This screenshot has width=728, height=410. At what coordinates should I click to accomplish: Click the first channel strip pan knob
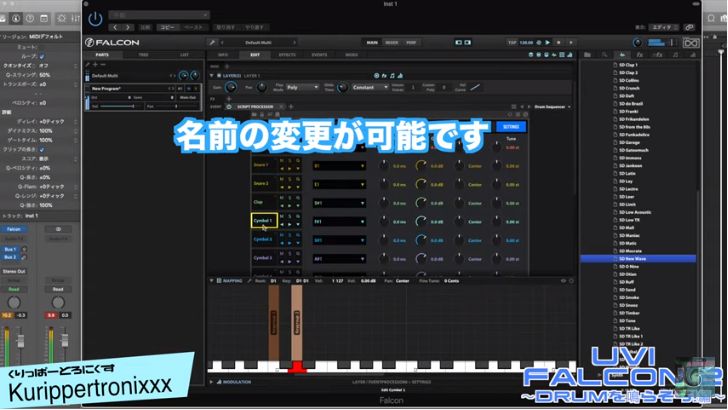[14, 303]
